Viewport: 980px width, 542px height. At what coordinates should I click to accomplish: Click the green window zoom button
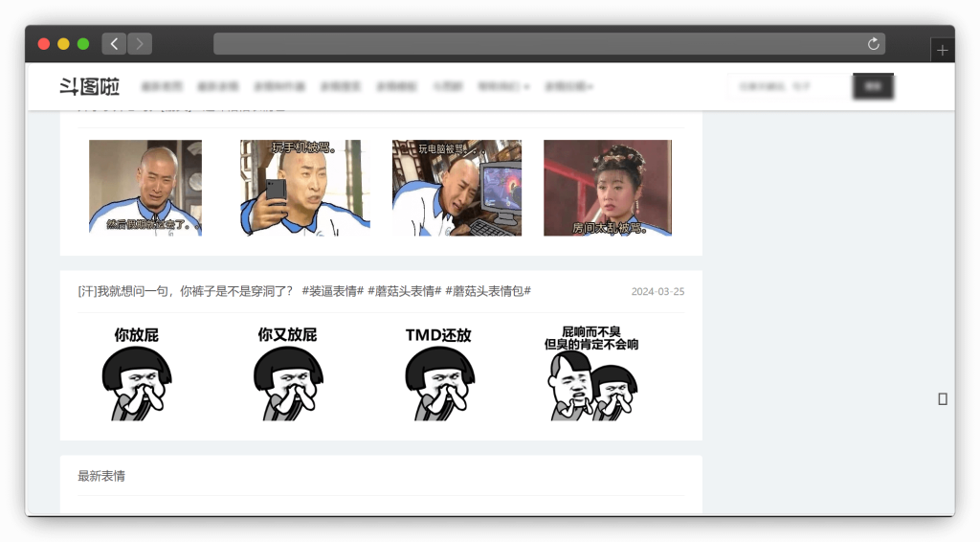[83, 44]
